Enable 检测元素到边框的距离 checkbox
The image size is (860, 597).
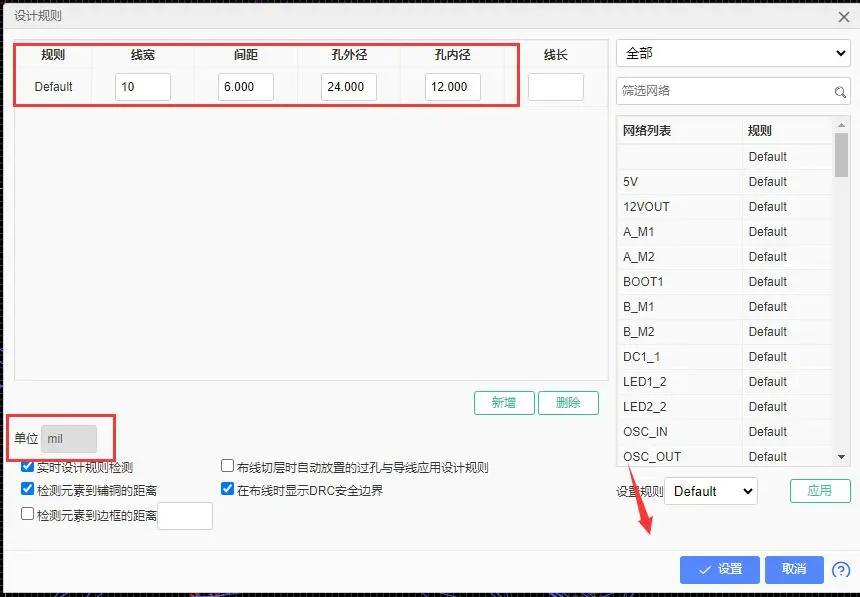pyautogui.click(x=28, y=514)
